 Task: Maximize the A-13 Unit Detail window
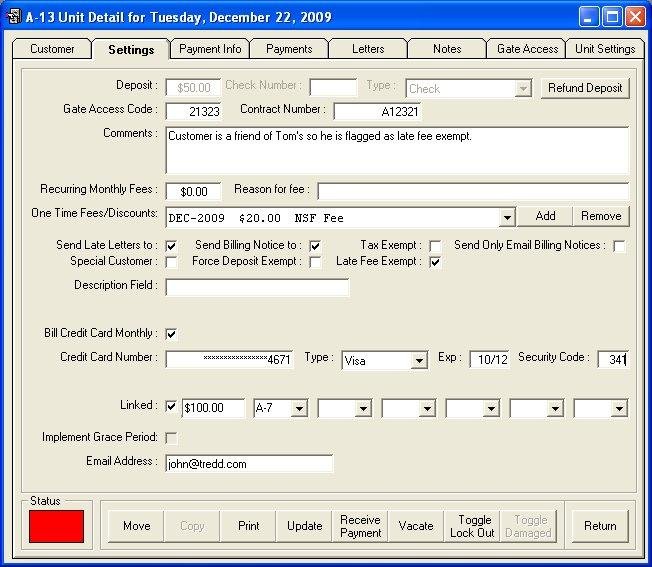point(612,17)
